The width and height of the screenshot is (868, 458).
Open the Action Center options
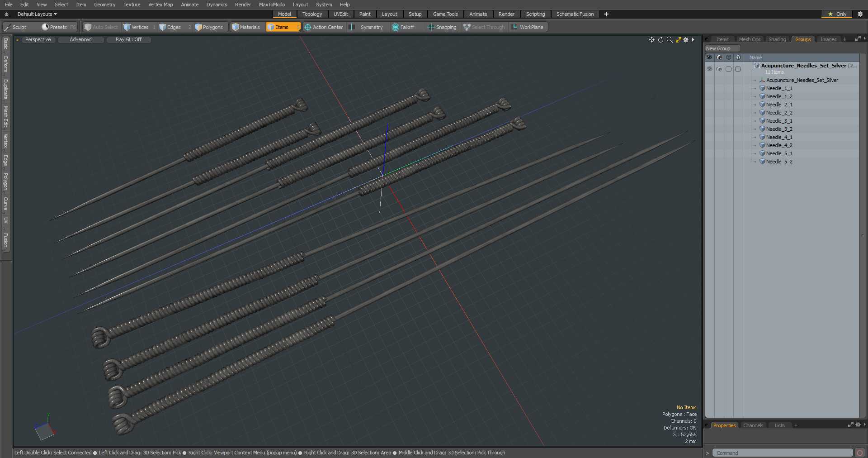coord(324,27)
